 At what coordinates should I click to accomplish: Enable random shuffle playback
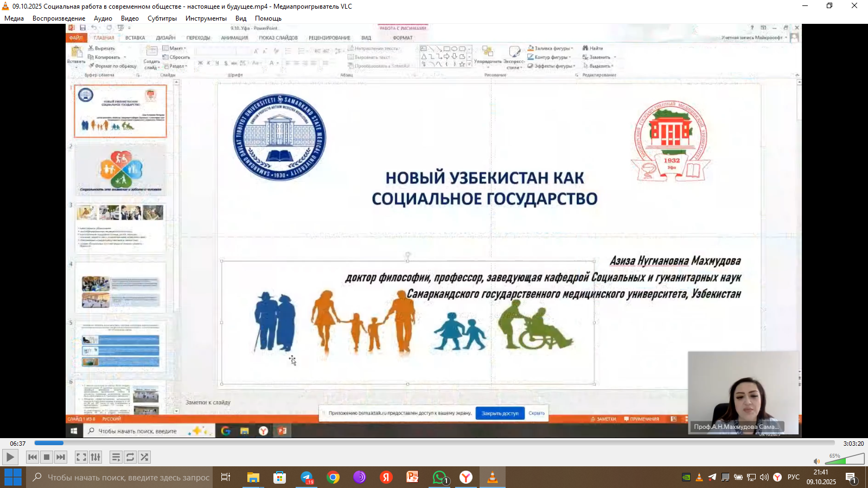point(144,457)
